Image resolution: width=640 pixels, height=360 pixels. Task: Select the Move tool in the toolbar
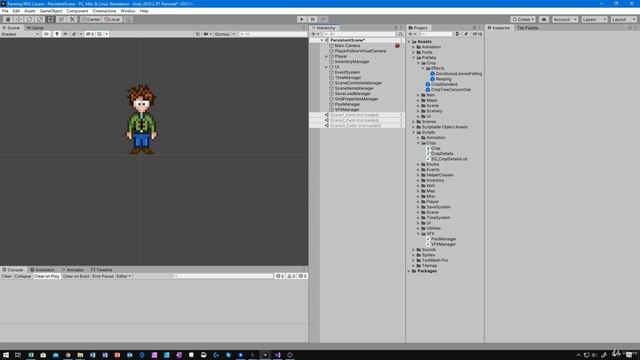click(18, 20)
